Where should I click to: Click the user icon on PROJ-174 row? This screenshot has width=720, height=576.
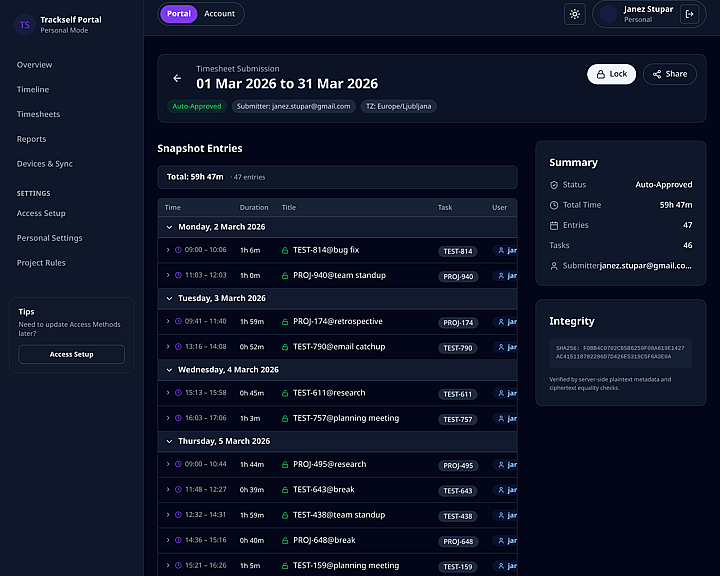pos(501,322)
